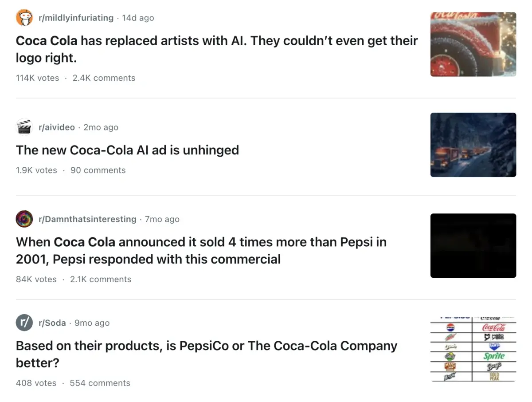Click the snowy truck convoy video thumbnail
The height and width of the screenshot is (402, 532).
tap(473, 145)
